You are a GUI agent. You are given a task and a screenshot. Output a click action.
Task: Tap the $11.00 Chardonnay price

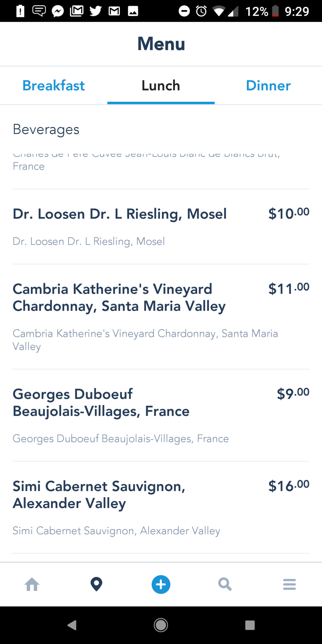coord(289,288)
